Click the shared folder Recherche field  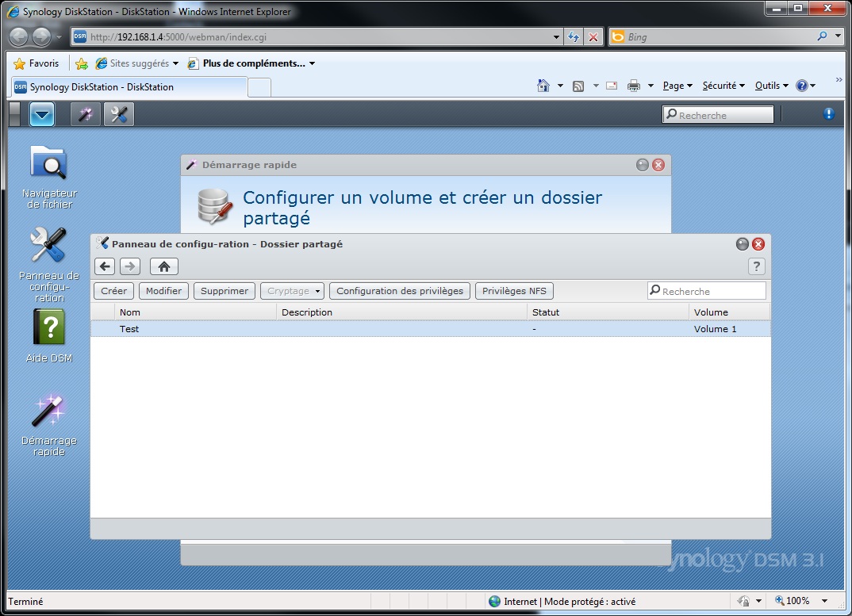(706, 291)
